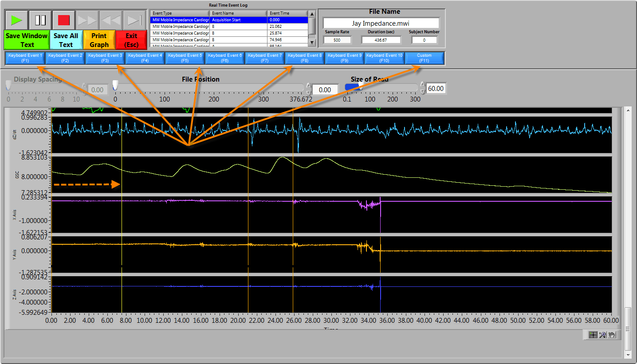Pause playback of the data file
This screenshot has height=364, width=637.
(x=40, y=20)
